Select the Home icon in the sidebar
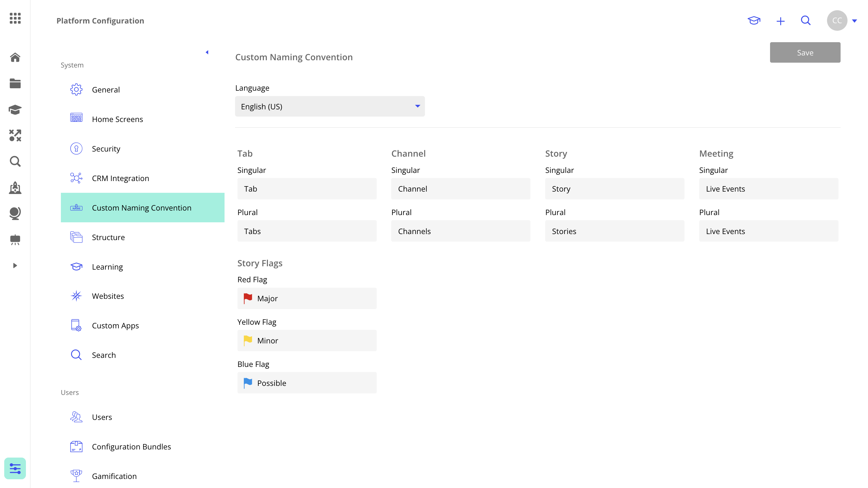Image resolution: width=868 pixels, height=488 pixels. pyautogui.click(x=15, y=58)
